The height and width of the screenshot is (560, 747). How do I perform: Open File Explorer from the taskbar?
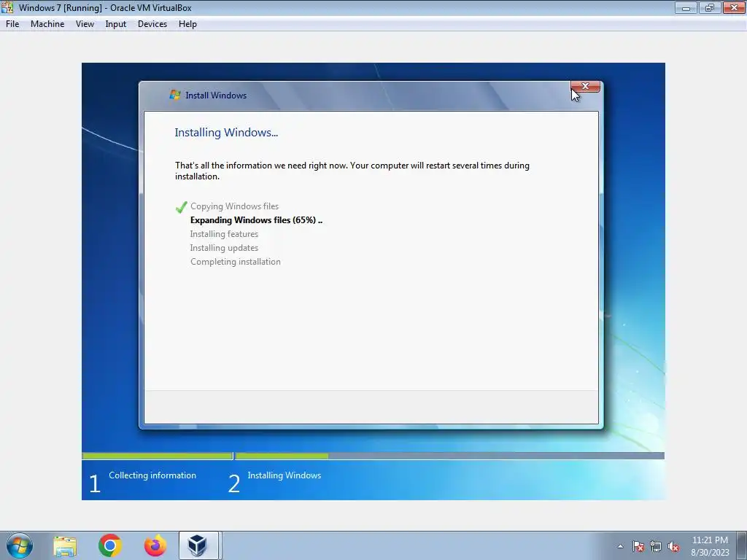pos(65,546)
